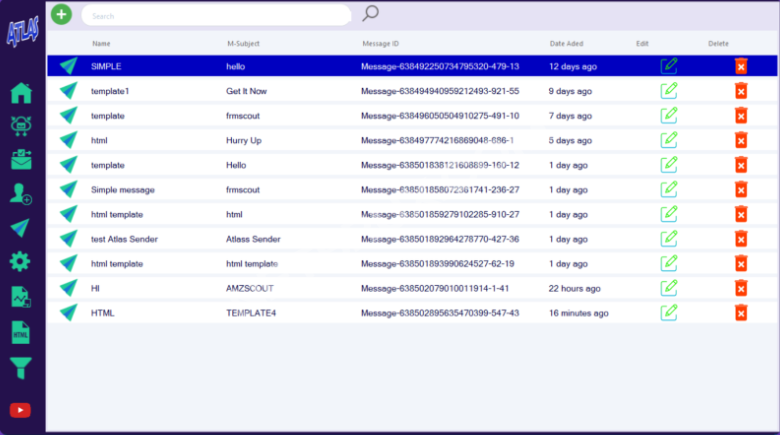Screen dimensions: 780x435
Task: Open the YouTube icon in sidebar
Action: tap(20, 410)
